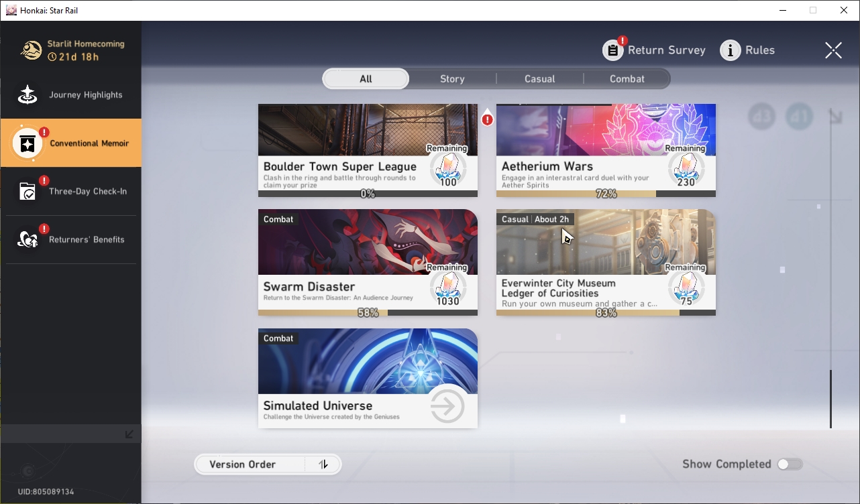
Task: Open the Rules info icon
Action: pos(730,50)
